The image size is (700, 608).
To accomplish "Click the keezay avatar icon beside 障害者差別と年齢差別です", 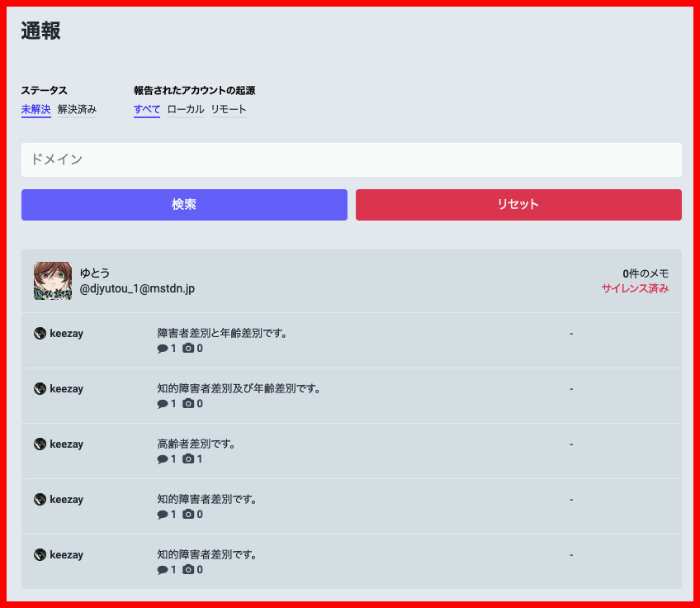I will click(40, 333).
